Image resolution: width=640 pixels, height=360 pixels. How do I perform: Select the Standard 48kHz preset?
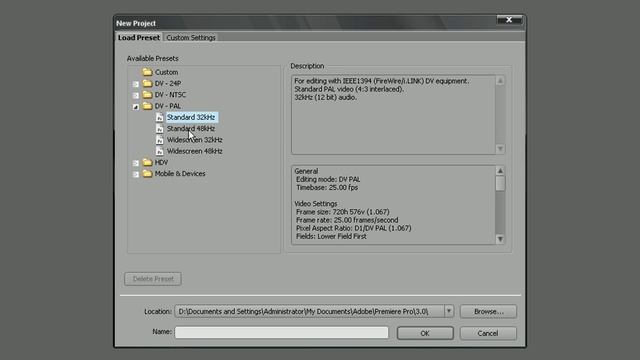tap(191, 129)
